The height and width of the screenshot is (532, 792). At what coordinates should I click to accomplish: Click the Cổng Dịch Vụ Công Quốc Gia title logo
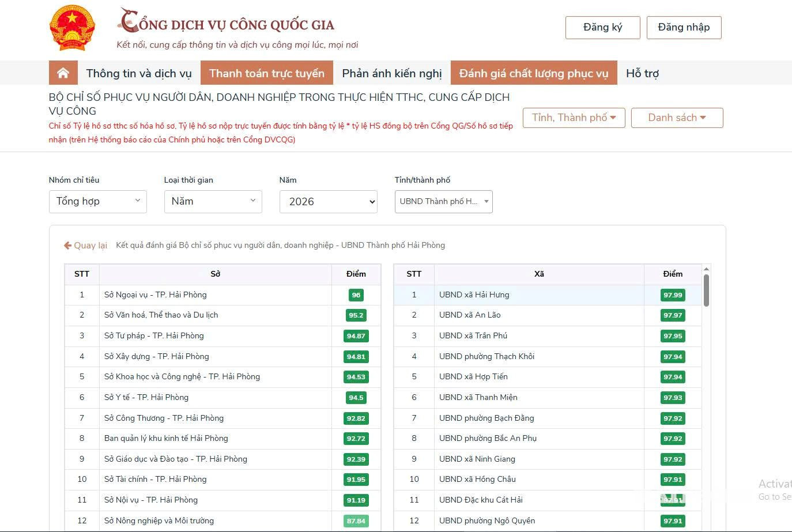227,22
